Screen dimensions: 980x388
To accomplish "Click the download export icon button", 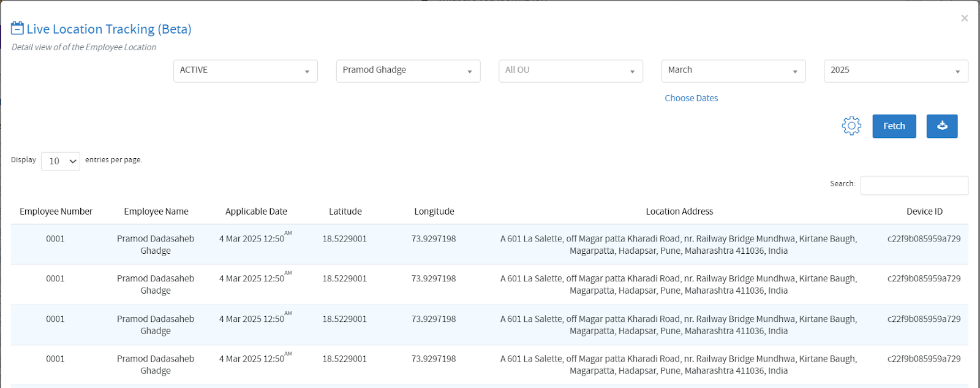I will (941, 126).
